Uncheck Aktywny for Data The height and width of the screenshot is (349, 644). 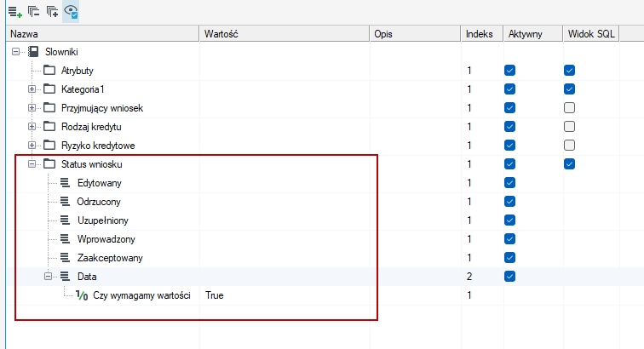(x=509, y=277)
